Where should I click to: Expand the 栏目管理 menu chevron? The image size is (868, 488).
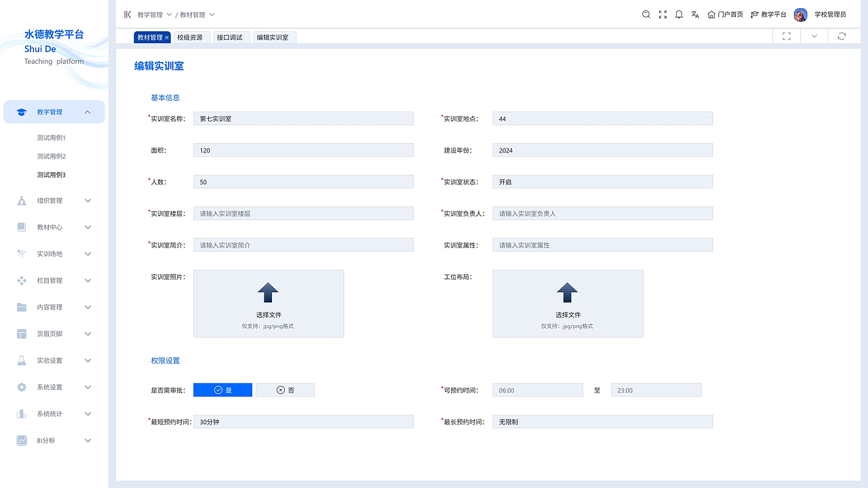click(87, 281)
